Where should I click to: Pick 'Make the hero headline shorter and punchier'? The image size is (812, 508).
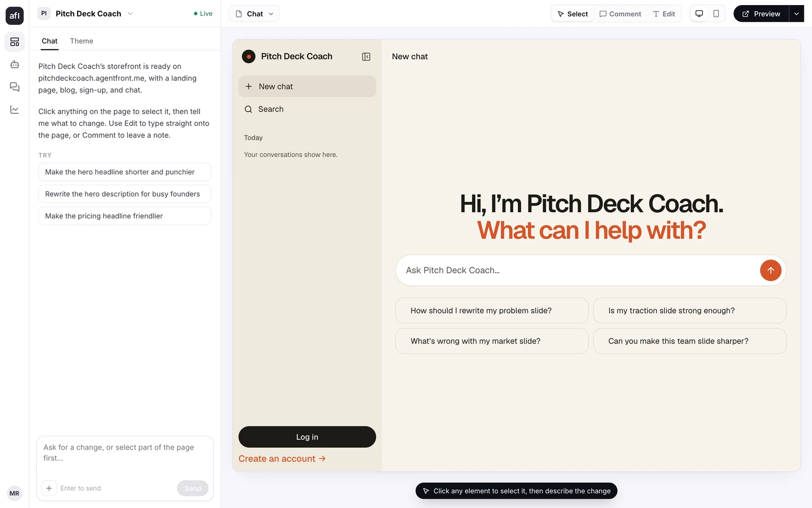click(x=125, y=172)
